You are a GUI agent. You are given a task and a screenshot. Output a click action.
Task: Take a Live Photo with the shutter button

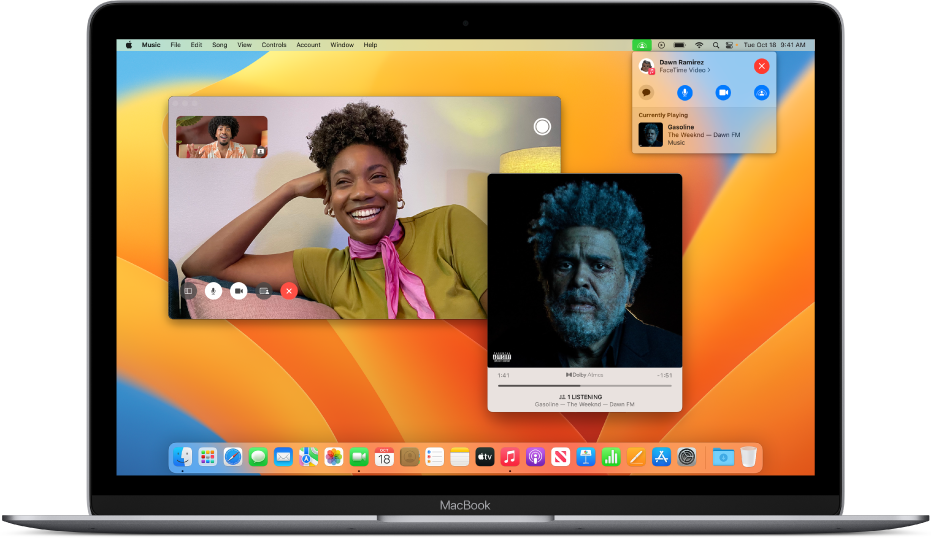click(x=542, y=127)
